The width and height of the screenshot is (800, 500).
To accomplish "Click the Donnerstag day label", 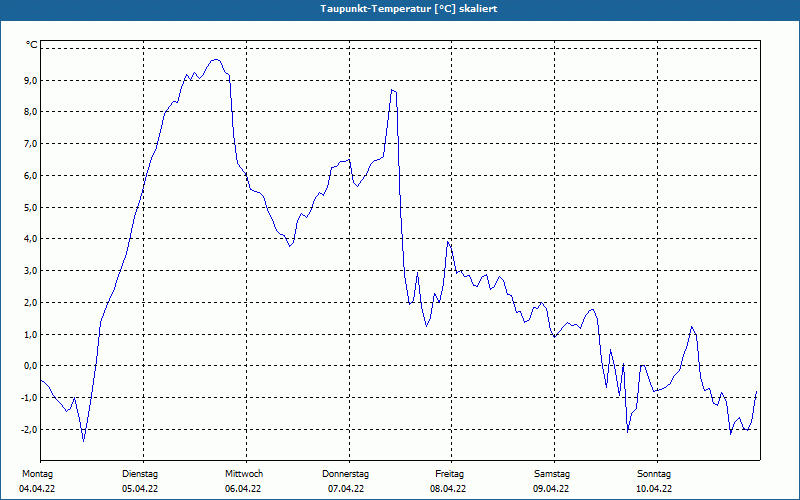I will click(345, 474).
